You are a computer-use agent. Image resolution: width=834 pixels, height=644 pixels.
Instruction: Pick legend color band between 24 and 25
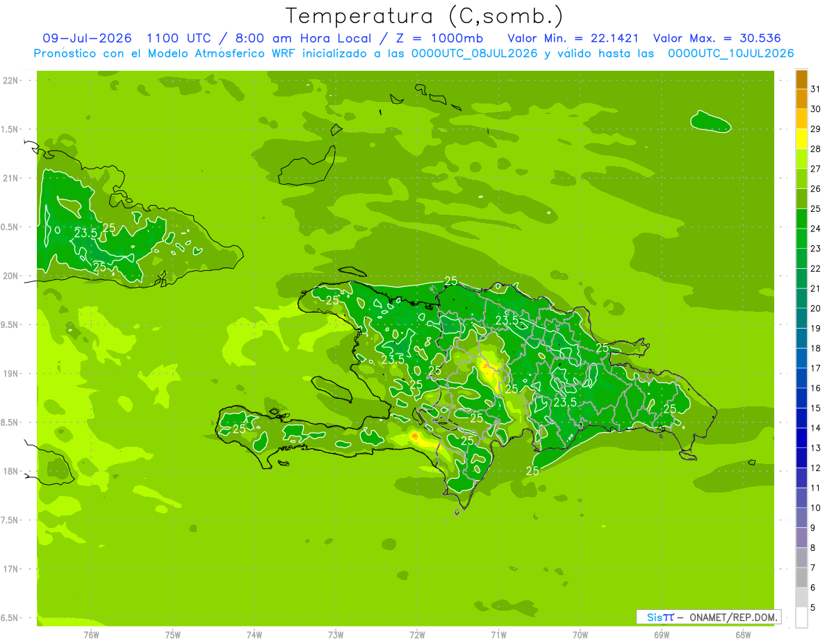[801, 218]
